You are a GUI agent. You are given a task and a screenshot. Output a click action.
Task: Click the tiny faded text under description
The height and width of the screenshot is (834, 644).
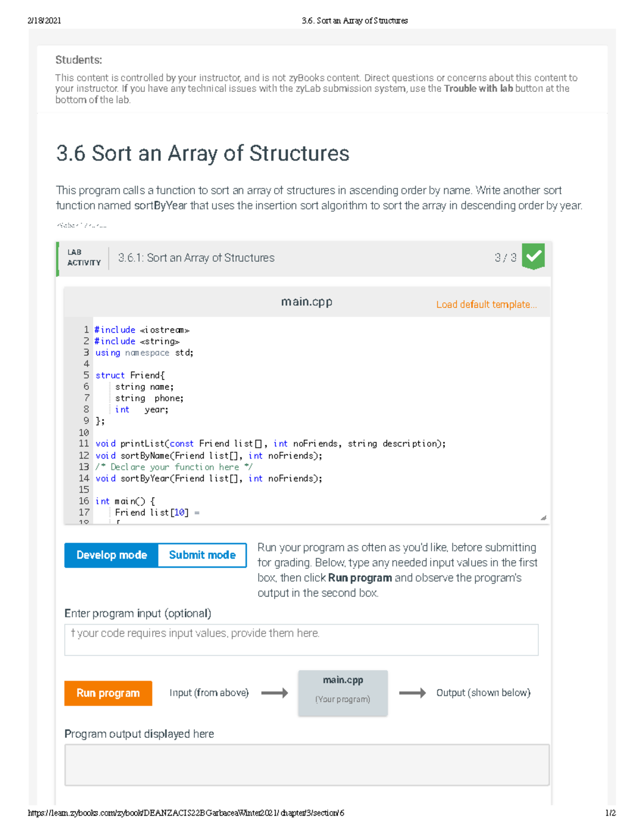[x=81, y=226]
